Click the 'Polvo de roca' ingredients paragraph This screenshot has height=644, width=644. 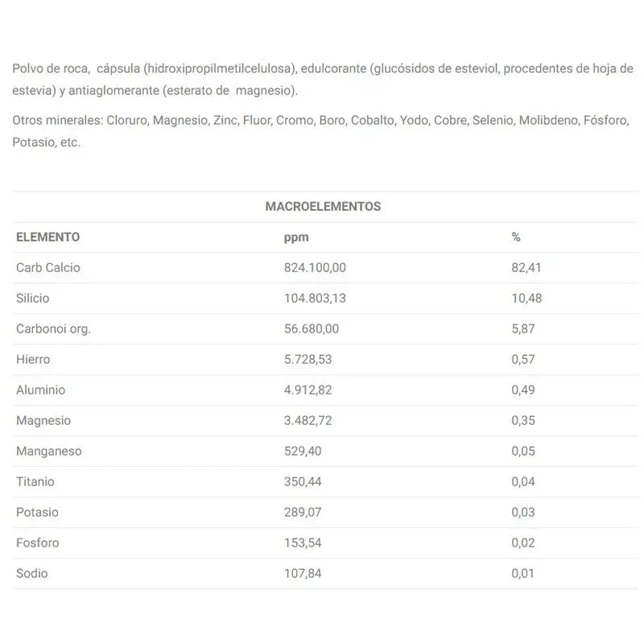click(322, 79)
